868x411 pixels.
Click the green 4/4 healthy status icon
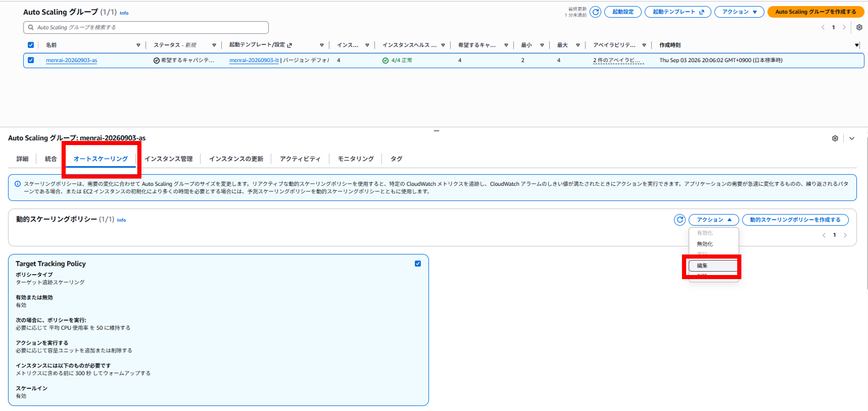pos(385,61)
